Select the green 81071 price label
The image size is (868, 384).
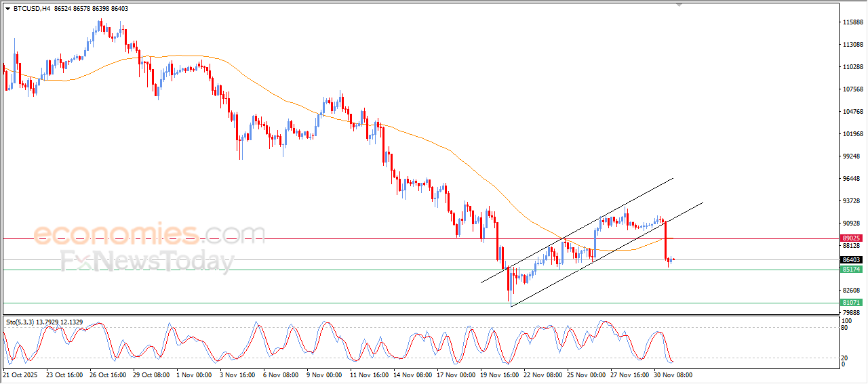850,303
